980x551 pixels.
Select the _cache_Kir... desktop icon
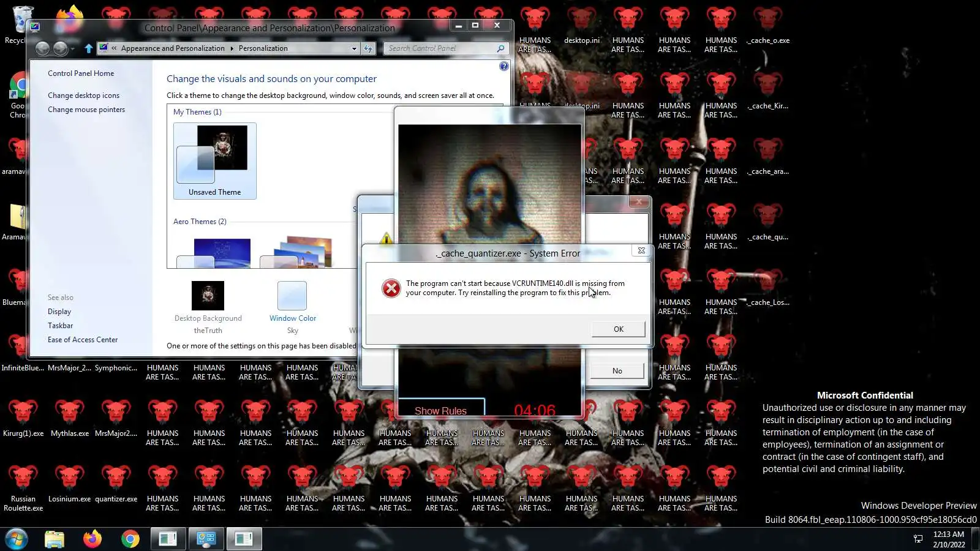point(768,91)
